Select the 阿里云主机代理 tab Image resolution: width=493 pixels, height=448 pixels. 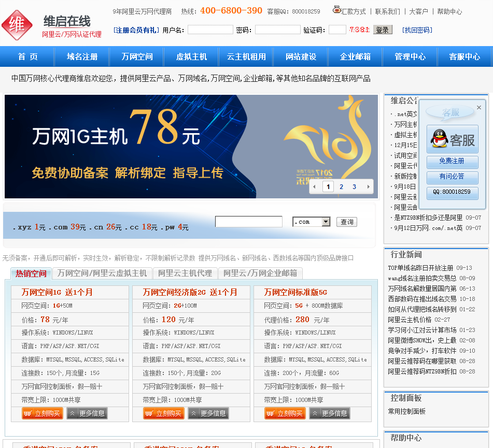[x=185, y=273]
